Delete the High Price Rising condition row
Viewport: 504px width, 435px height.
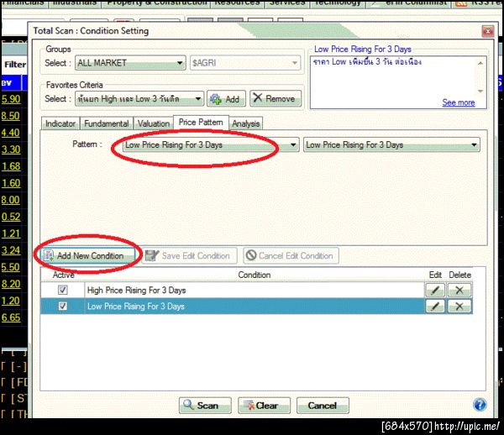click(x=459, y=290)
